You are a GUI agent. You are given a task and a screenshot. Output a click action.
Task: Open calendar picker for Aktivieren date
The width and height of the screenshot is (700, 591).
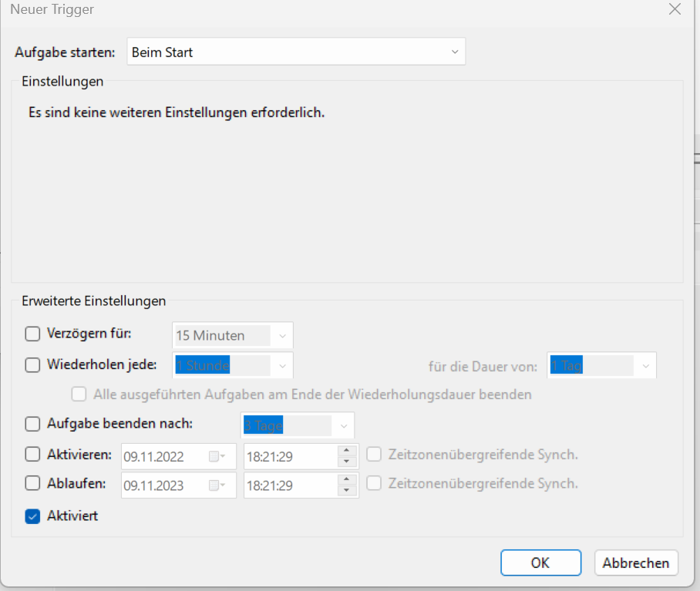point(217,457)
